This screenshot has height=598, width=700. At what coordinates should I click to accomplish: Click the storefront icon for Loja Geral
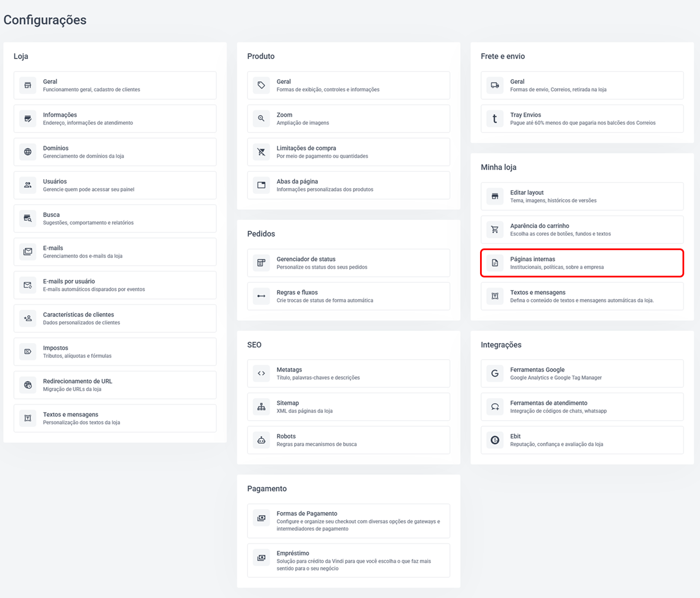[28, 85]
